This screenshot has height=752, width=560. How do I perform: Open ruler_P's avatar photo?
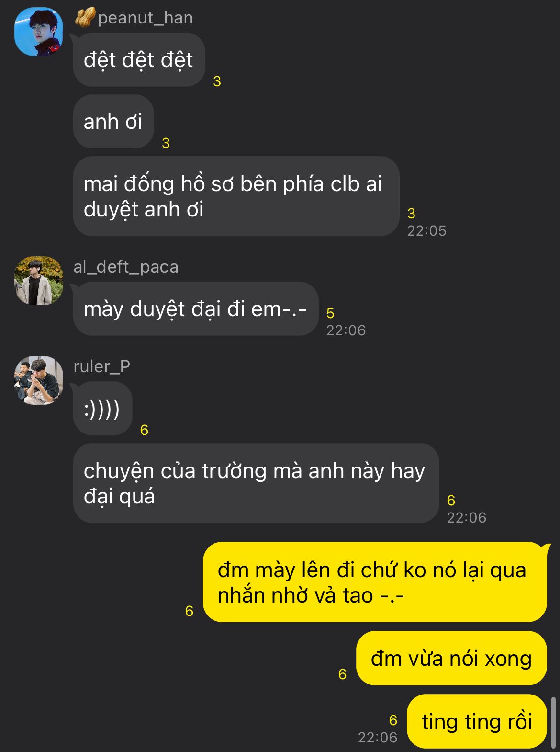(x=39, y=380)
